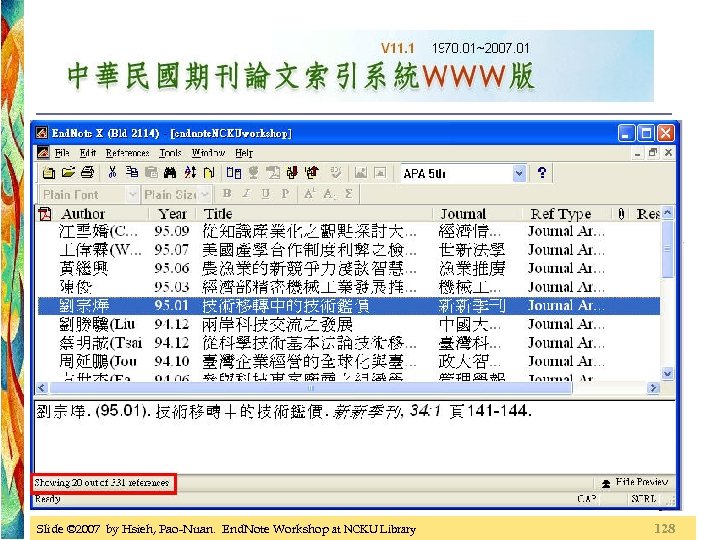Open the Edit menu

(x=88, y=153)
